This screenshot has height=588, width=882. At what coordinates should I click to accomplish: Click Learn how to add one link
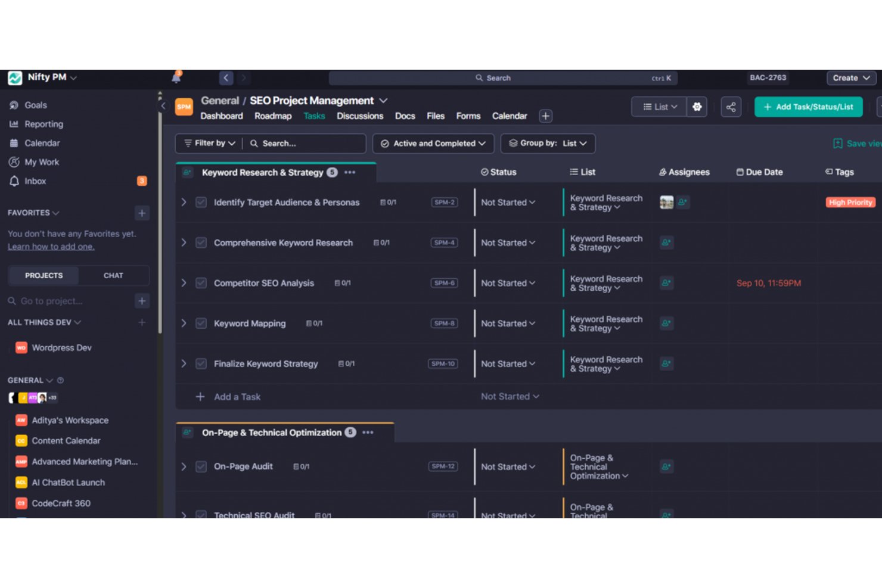51,247
